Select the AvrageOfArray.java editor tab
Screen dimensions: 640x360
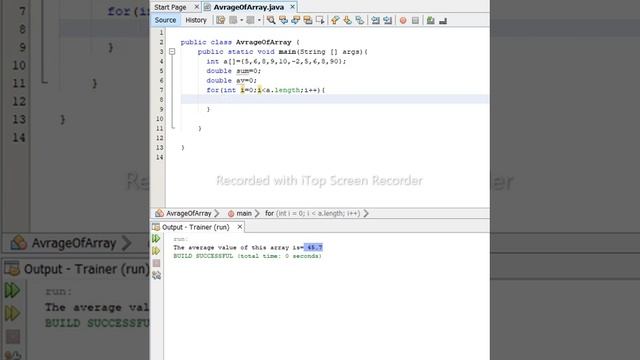(249, 7)
